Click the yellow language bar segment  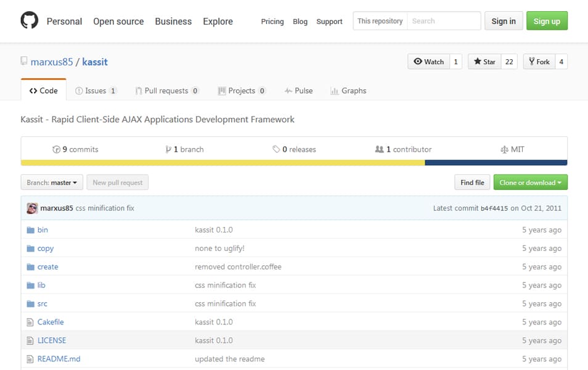coord(222,163)
